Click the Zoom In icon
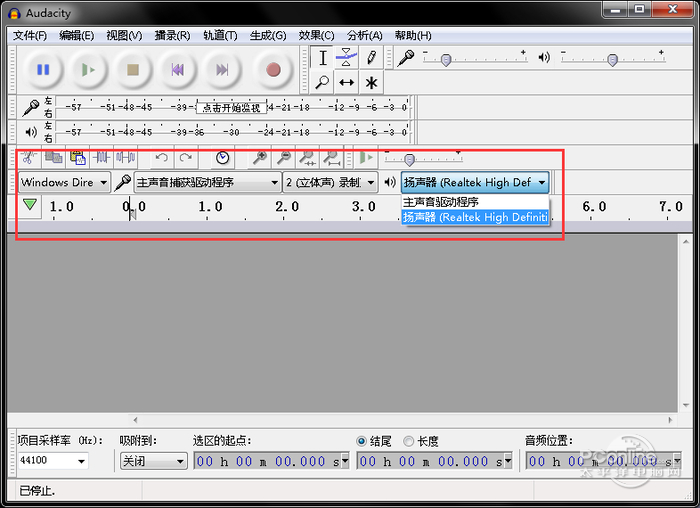Image resolution: width=700 pixels, height=508 pixels. 260,157
